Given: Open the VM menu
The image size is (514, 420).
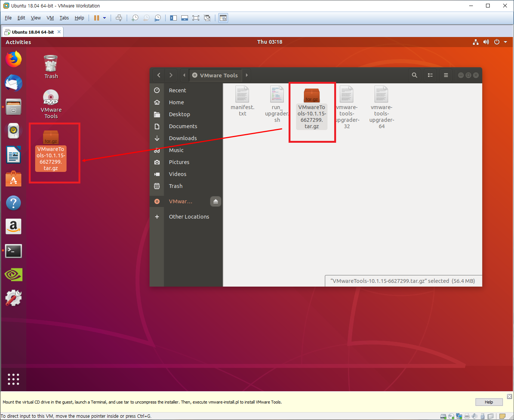Looking at the screenshot, I should click(x=50, y=18).
